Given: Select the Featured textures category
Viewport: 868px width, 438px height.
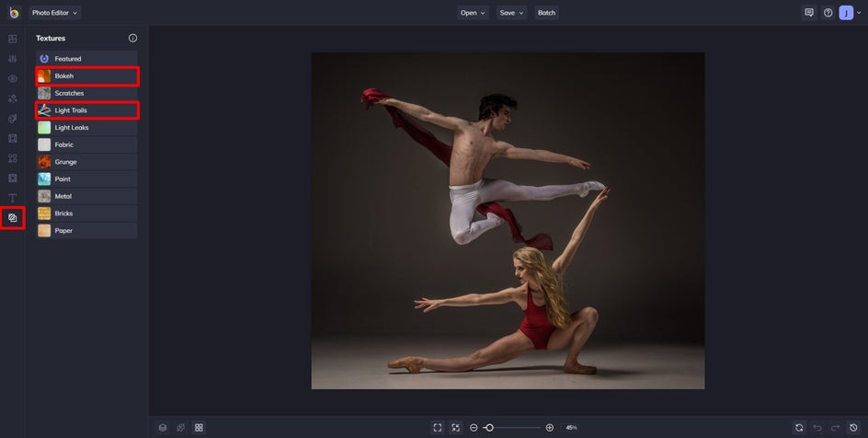Looking at the screenshot, I should (x=87, y=59).
